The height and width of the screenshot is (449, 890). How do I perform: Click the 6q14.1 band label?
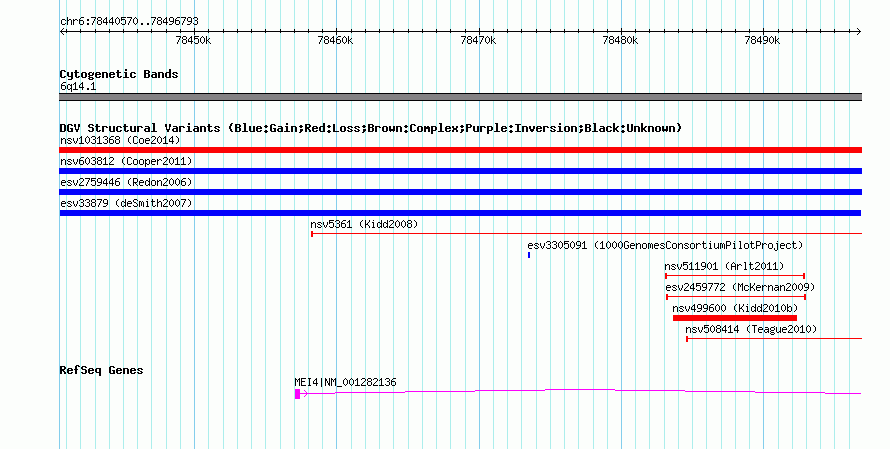[78, 86]
